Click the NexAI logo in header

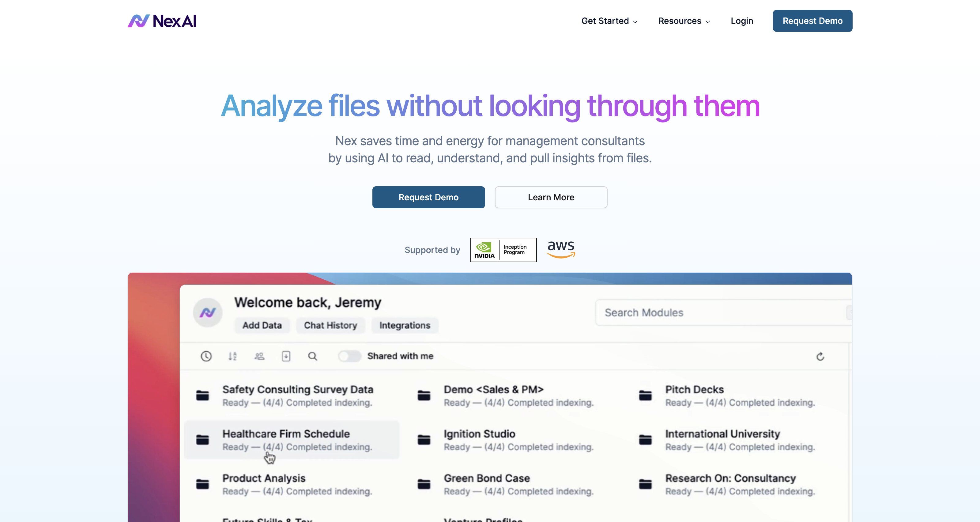[x=162, y=21]
